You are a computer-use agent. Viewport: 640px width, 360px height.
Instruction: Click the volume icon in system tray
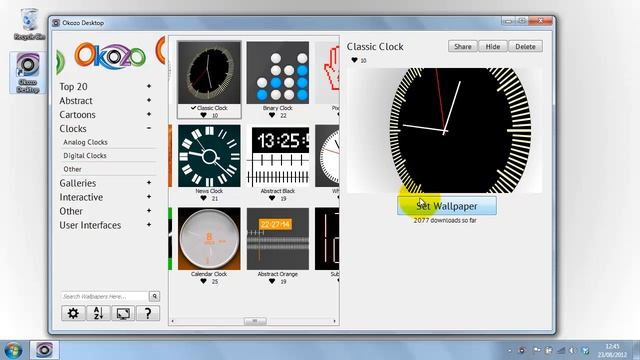(572, 351)
